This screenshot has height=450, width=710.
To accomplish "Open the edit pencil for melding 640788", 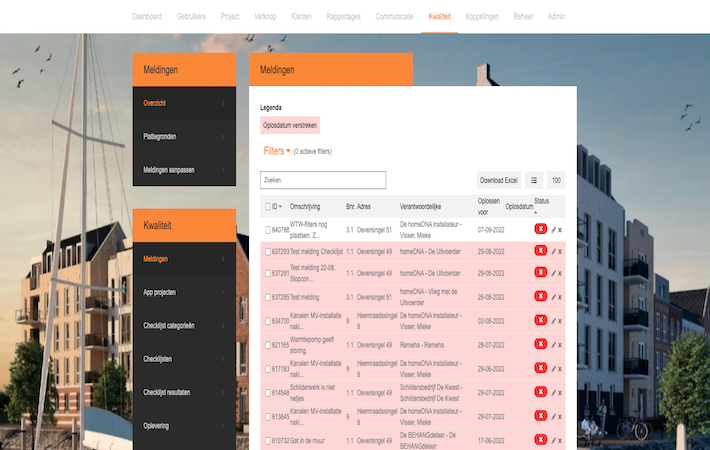I will [553, 230].
